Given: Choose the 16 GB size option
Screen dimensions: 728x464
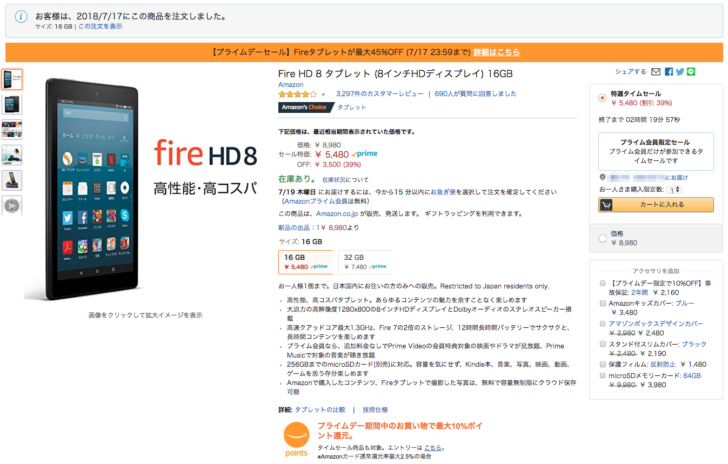Looking at the screenshot, I should (306, 262).
